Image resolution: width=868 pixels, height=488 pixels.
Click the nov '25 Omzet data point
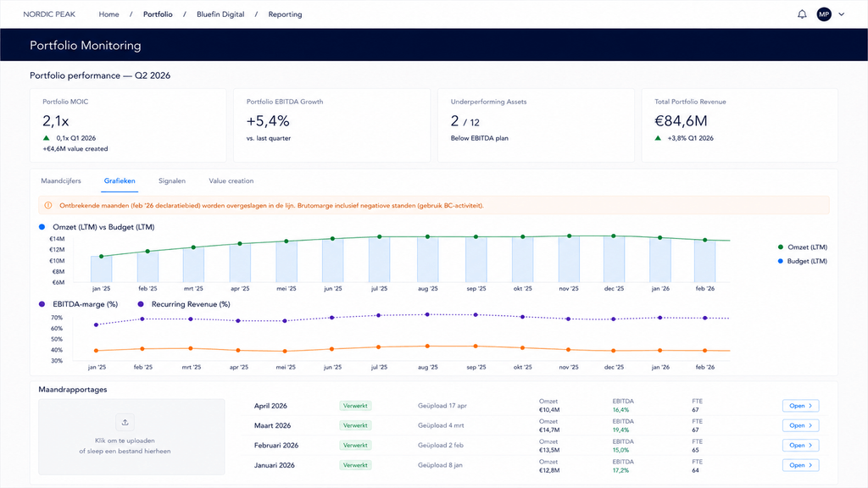click(569, 236)
